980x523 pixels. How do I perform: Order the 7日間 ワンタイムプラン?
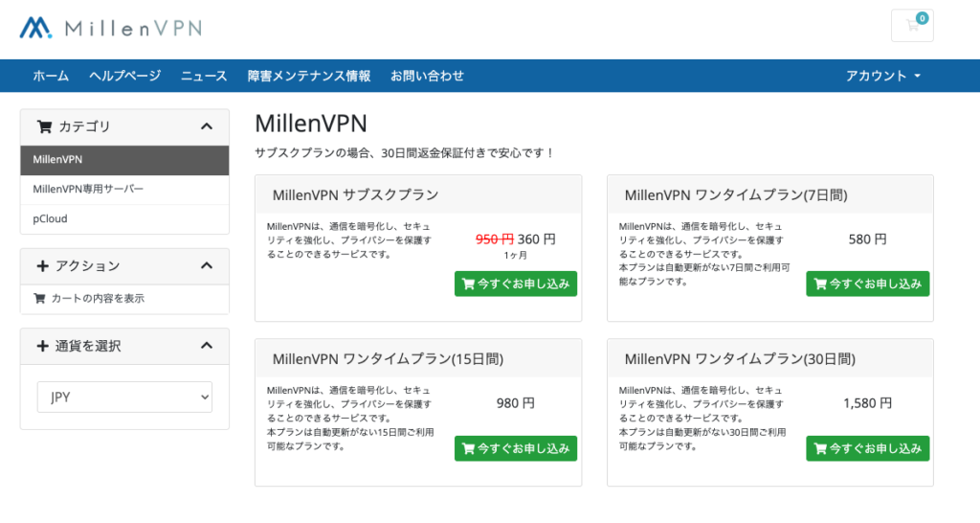coord(867,284)
